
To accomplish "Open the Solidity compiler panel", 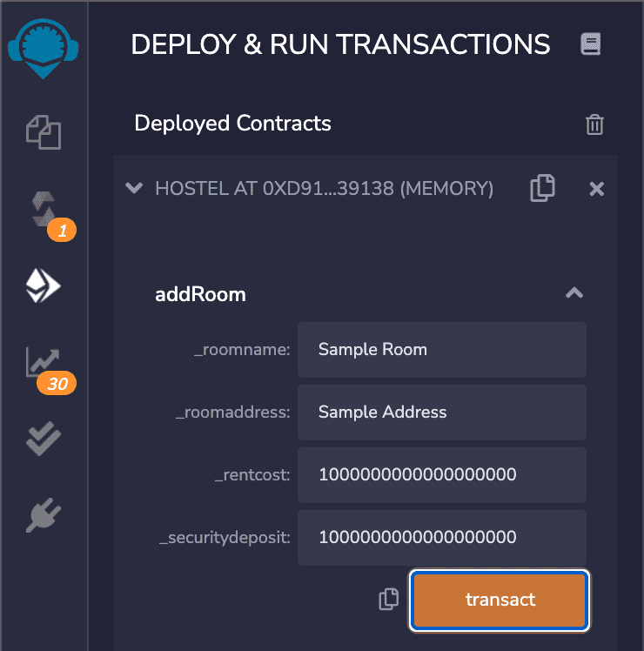I will (x=44, y=209).
